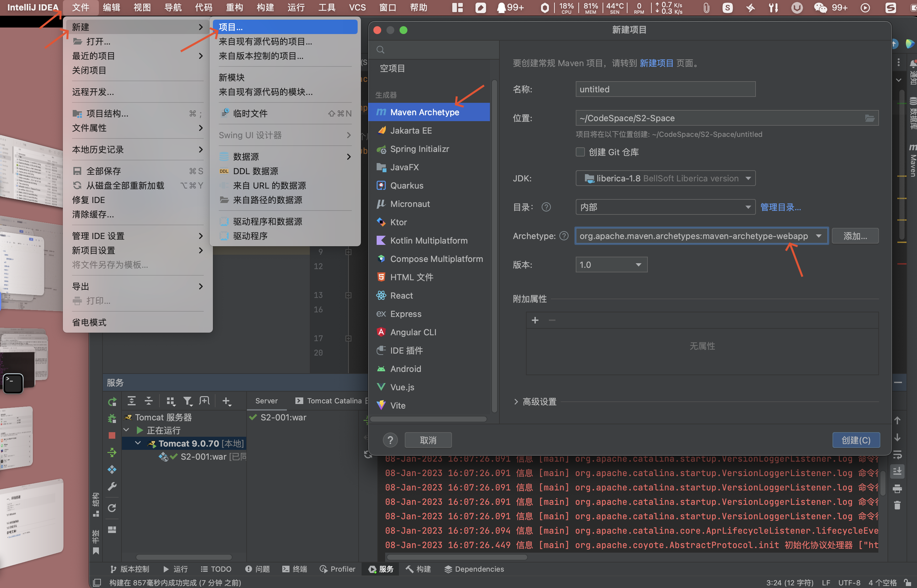Open the Profiler tool window tab
Viewport: 917px width, 588px height.
click(x=338, y=569)
